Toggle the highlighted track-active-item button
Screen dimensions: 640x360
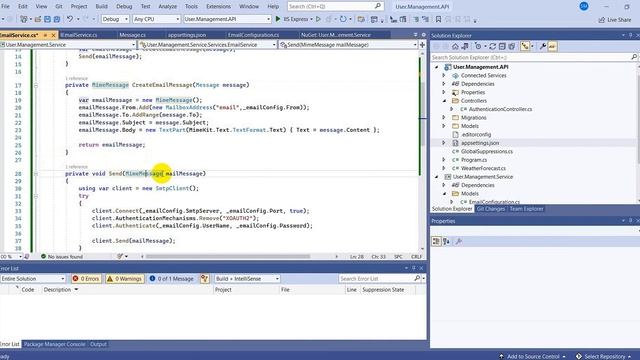coord(525,47)
